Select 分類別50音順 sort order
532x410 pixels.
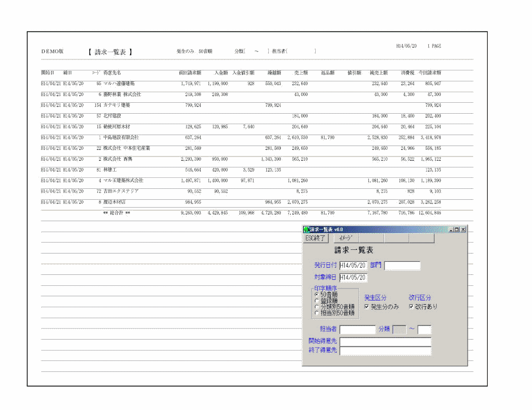pos(316,307)
